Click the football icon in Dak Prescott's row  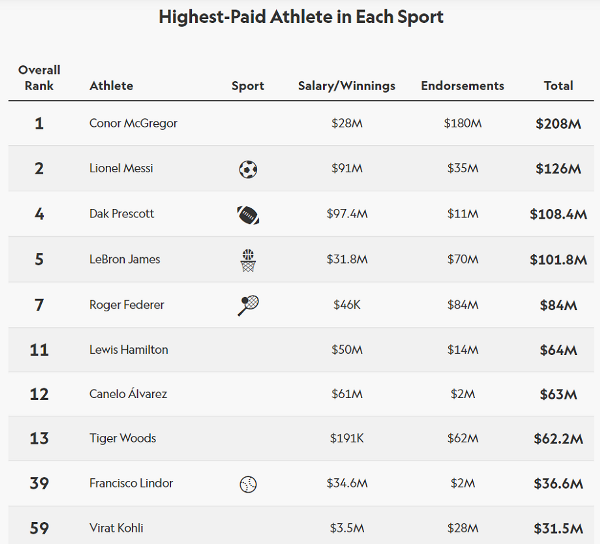(x=248, y=214)
